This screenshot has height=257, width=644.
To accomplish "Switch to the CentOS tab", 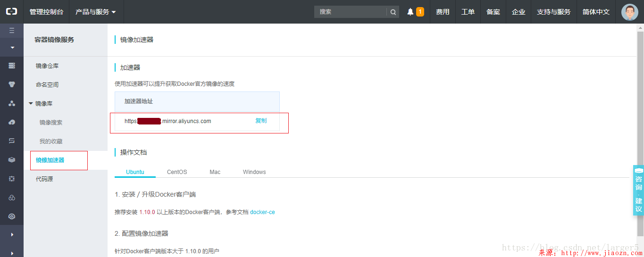I will pyautogui.click(x=177, y=172).
